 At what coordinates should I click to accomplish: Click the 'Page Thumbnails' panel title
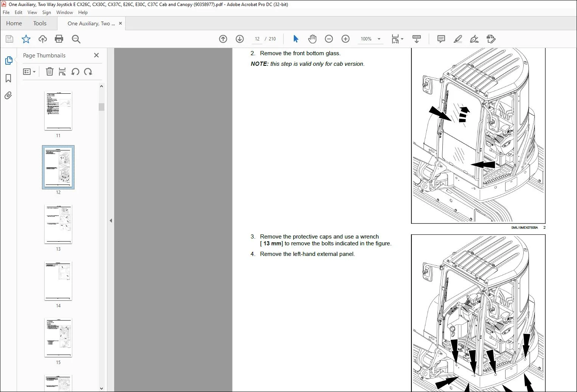(44, 56)
